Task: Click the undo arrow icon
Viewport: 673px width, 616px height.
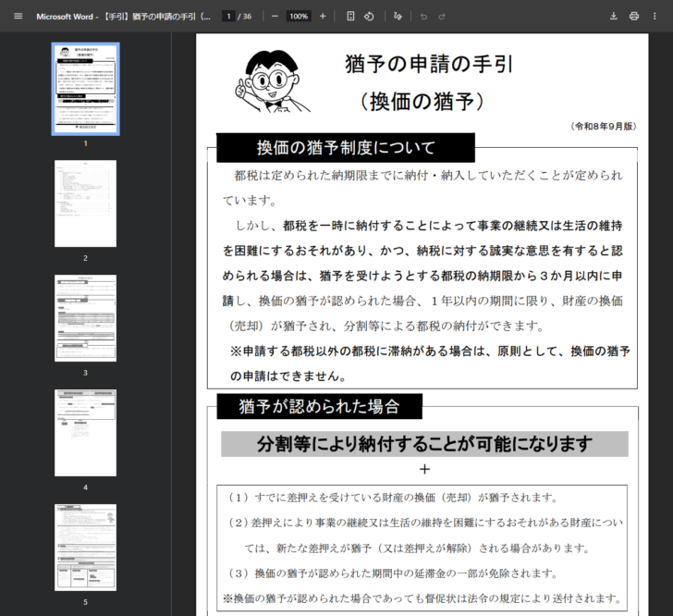Action: (423, 17)
